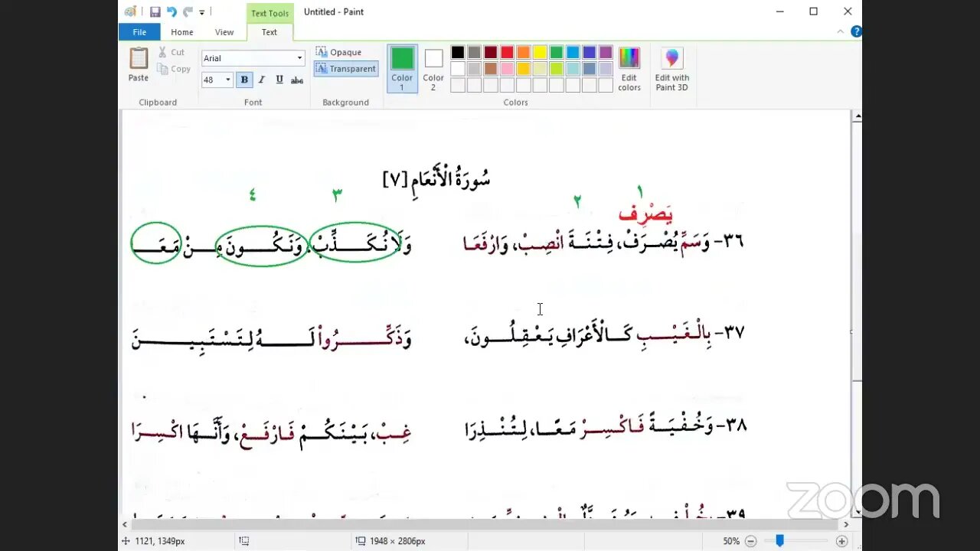
Task: Switch to the View tab
Action: [x=224, y=32]
